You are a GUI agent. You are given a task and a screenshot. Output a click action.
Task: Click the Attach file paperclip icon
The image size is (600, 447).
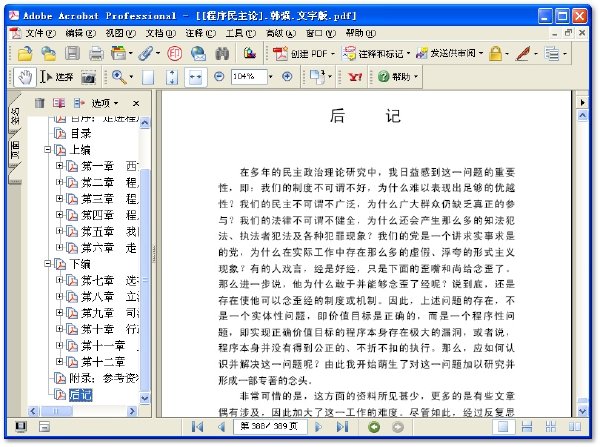click(145, 54)
